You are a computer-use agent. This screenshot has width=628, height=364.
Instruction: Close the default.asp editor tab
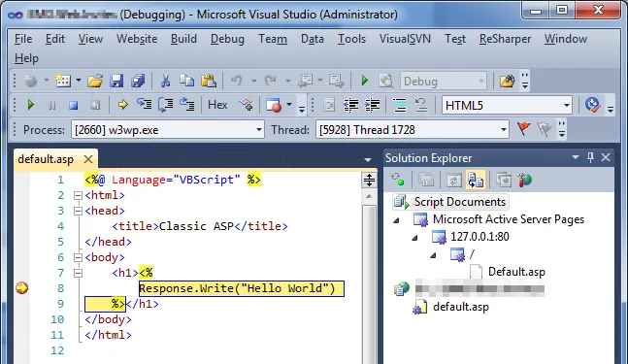[88, 159]
